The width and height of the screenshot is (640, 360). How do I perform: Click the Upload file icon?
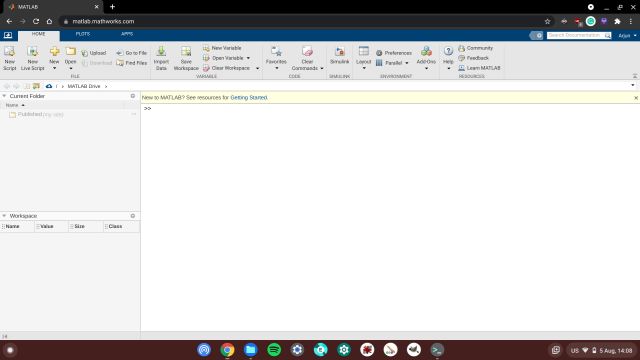(93, 53)
